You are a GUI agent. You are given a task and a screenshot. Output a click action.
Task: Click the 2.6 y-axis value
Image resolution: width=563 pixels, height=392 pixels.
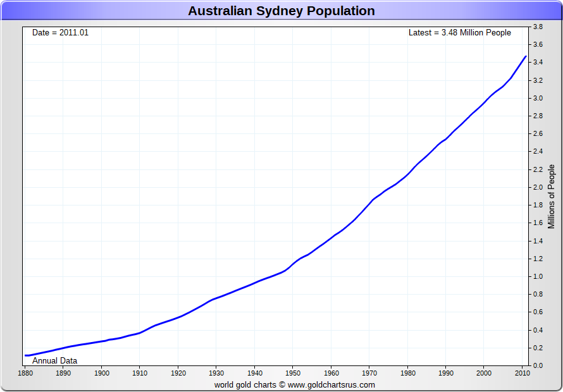click(x=538, y=134)
